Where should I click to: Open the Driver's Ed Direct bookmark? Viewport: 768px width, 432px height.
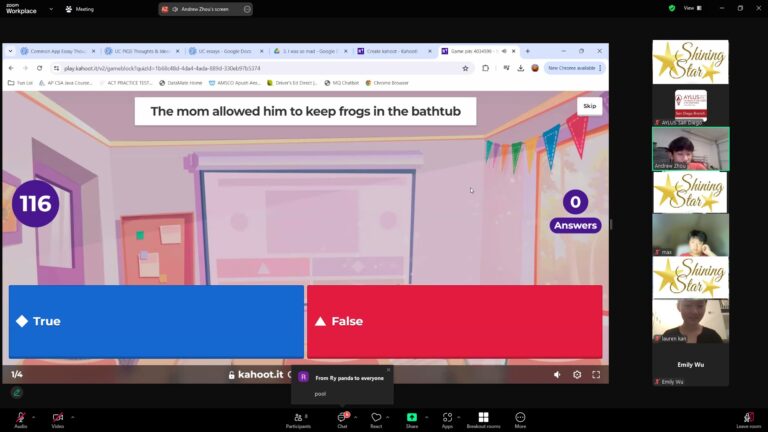[292, 83]
